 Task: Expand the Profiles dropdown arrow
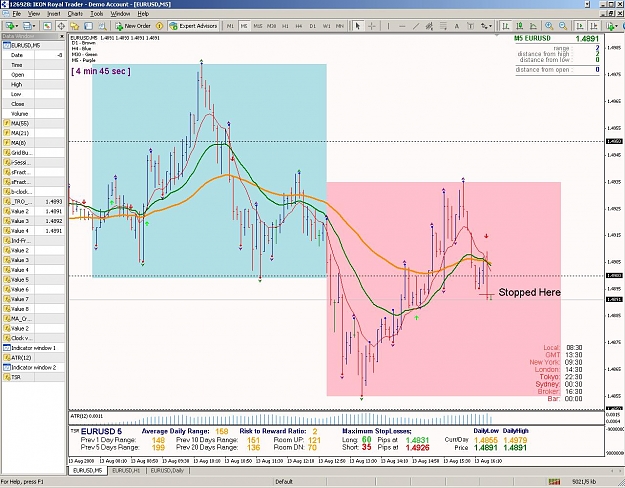pyautogui.click(x=34, y=26)
